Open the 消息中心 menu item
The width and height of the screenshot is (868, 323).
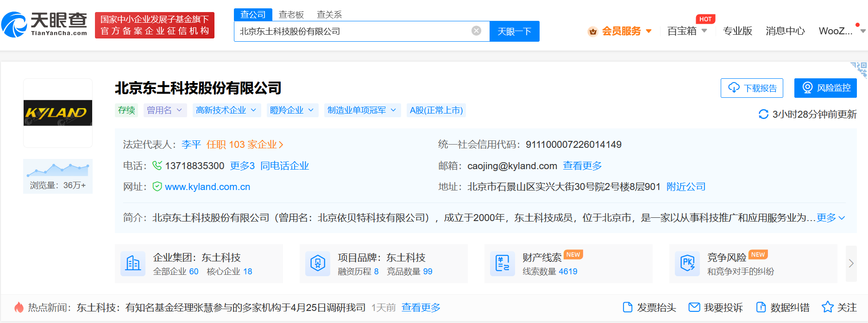[785, 31]
